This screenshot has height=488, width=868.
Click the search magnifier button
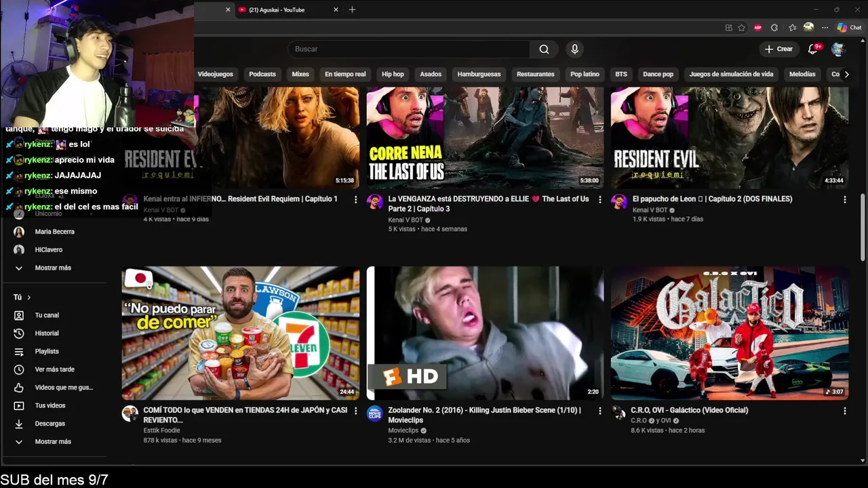[x=544, y=49]
